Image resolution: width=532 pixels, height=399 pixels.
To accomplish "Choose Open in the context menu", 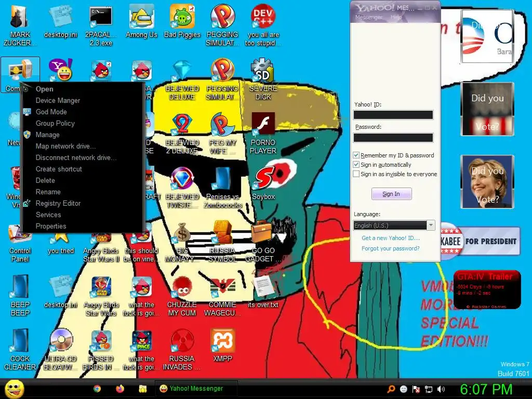I will (82, 89).
